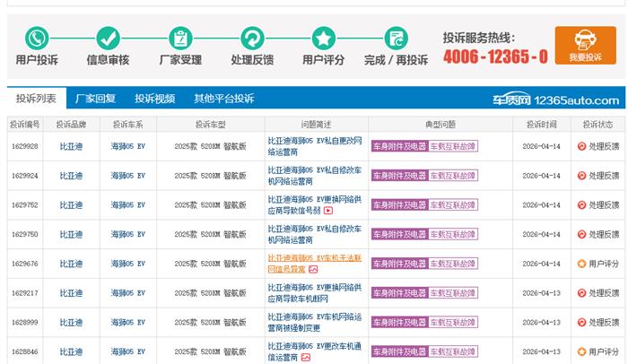Click 比亚迪 brand link in row 1629924
The height and width of the screenshot is (364, 628).
click(71, 176)
